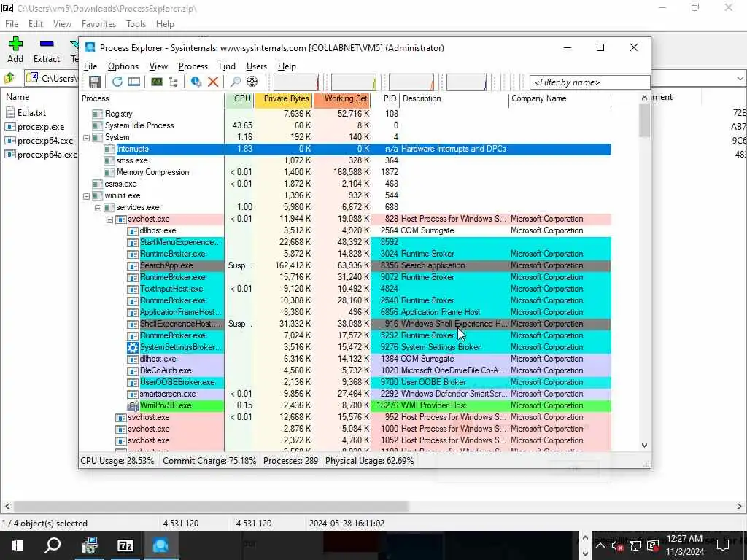
Task: Click the Process Explorer title bar icon
Action: pos(90,47)
